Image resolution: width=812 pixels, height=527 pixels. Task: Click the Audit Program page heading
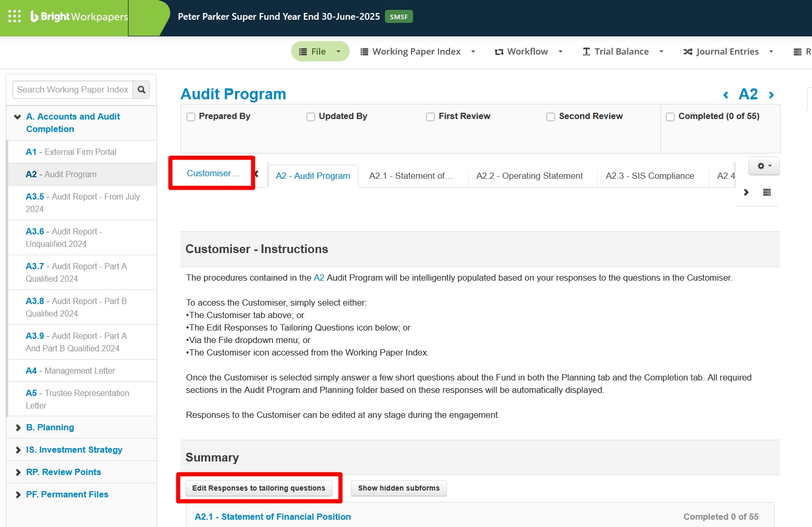coord(233,94)
